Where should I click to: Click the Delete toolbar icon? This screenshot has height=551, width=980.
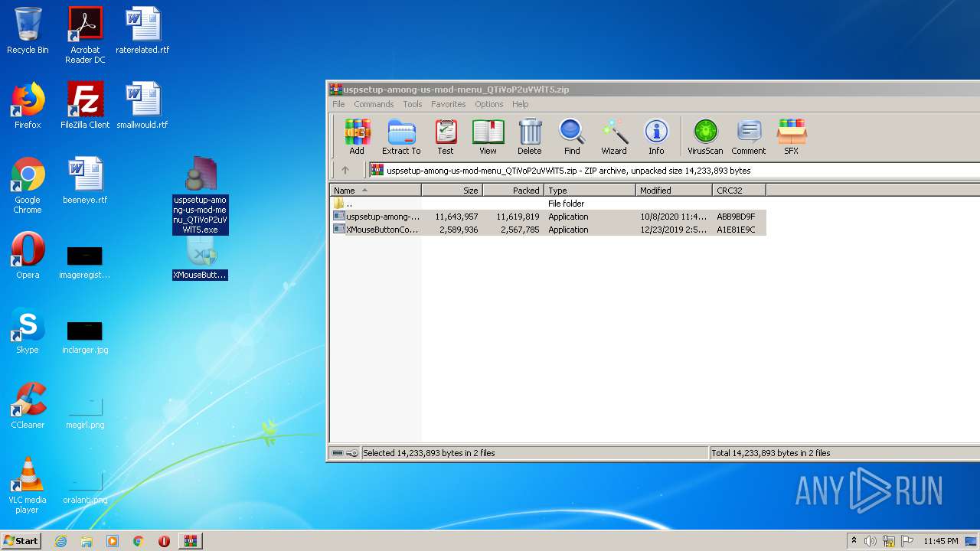click(x=530, y=137)
